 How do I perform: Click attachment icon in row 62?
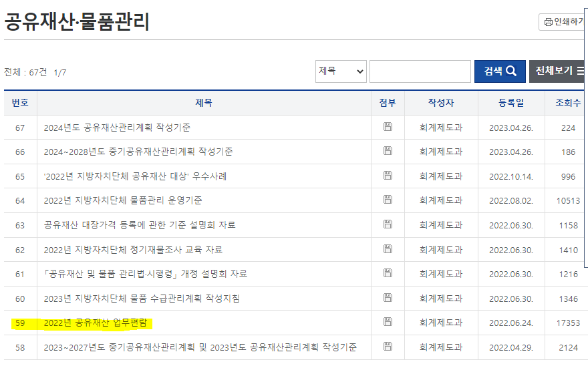pyautogui.click(x=388, y=249)
